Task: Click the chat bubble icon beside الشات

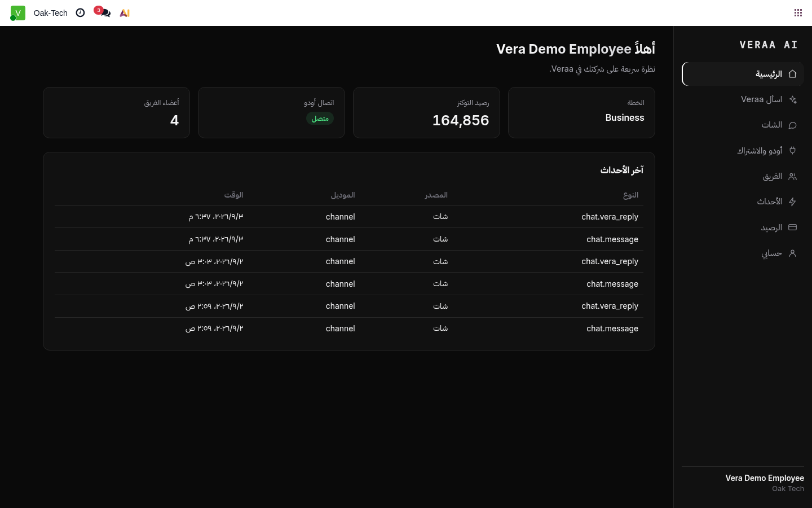Action: [792, 125]
